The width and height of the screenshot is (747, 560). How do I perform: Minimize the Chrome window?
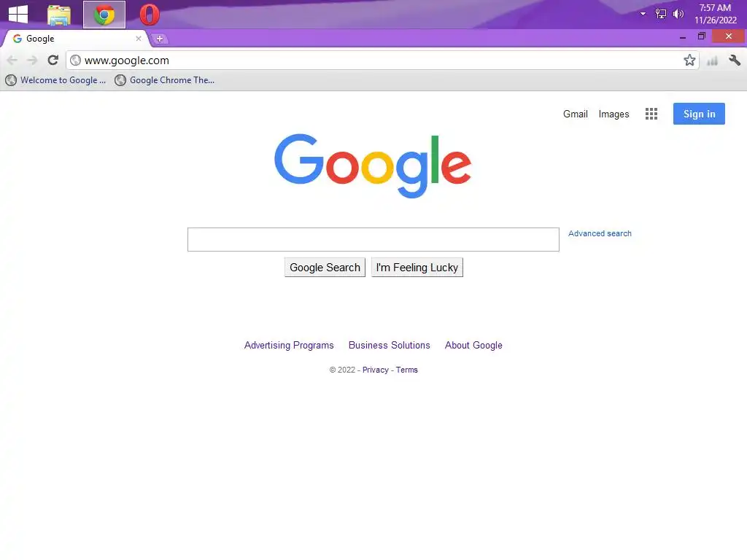coord(683,36)
